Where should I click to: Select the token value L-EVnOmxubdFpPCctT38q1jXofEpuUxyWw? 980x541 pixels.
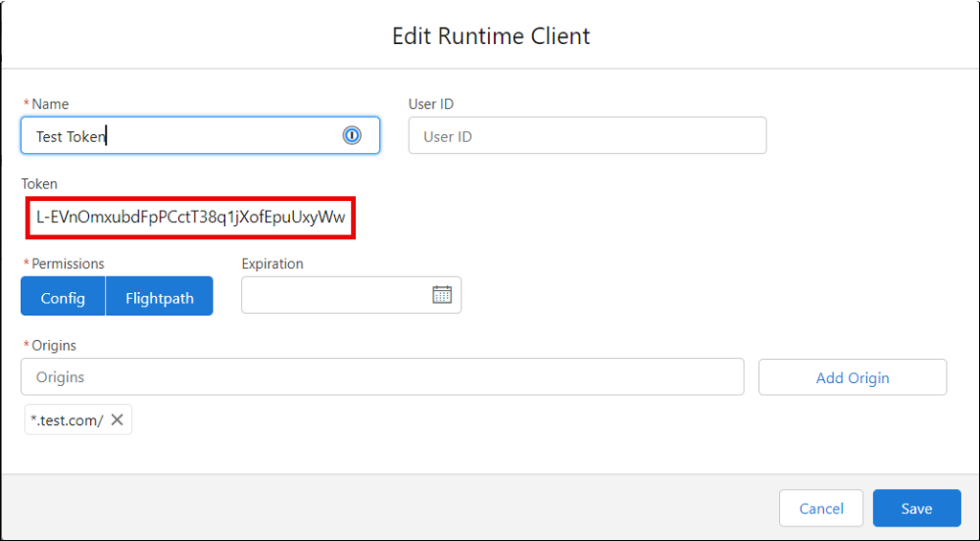190,217
